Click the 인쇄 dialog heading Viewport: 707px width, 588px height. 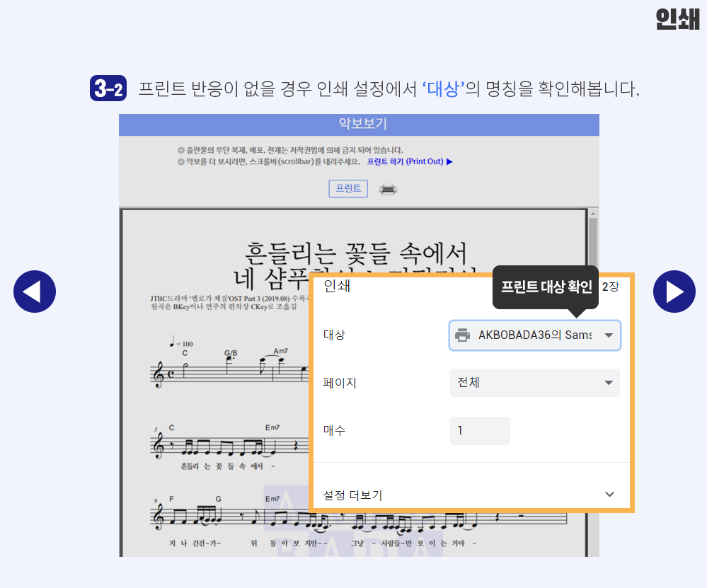337,286
